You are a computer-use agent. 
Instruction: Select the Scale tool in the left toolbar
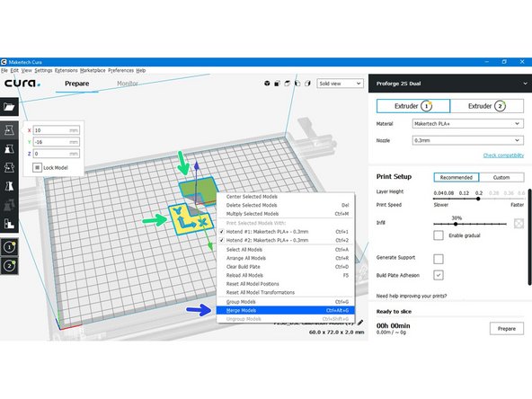point(9,148)
